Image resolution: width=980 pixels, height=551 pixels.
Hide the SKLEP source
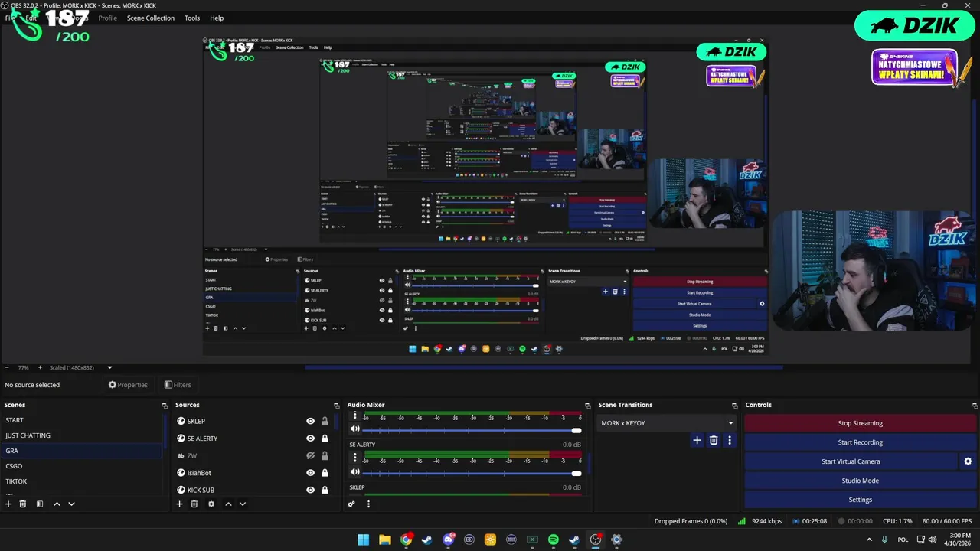310,421
